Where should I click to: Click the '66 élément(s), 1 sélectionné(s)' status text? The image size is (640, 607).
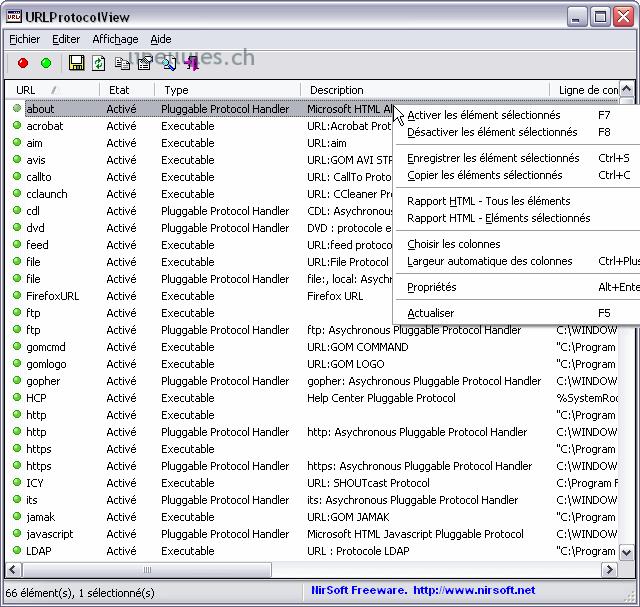(80, 593)
